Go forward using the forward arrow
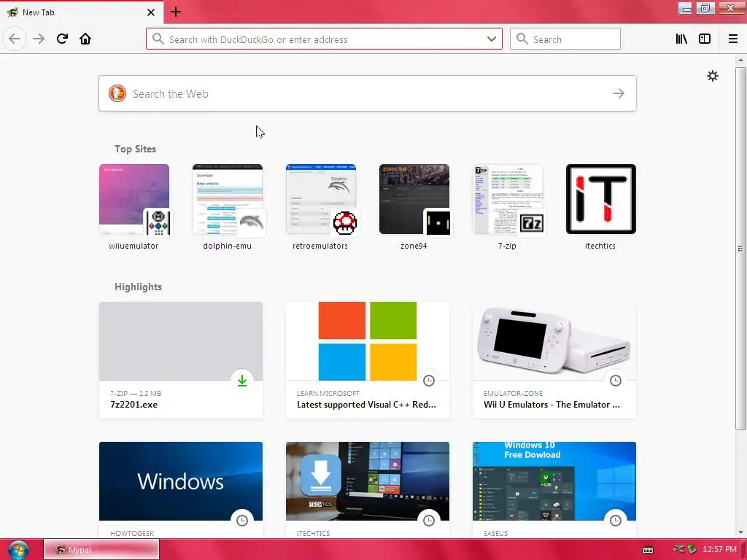The height and width of the screenshot is (560, 747). [x=39, y=39]
